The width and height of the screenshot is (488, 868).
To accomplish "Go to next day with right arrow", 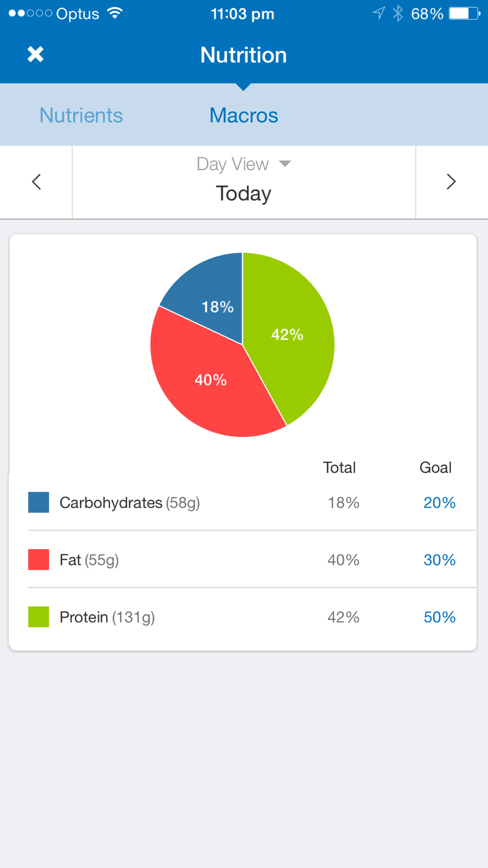I will (451, 182).
